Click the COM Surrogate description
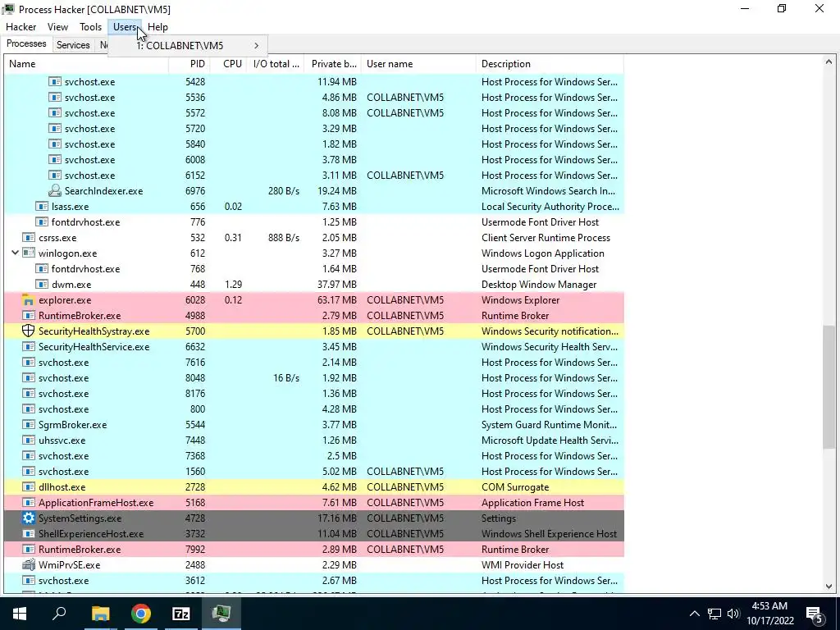This screenshot has height=630, width=840. pyautogui.click(x=515, y=487)
